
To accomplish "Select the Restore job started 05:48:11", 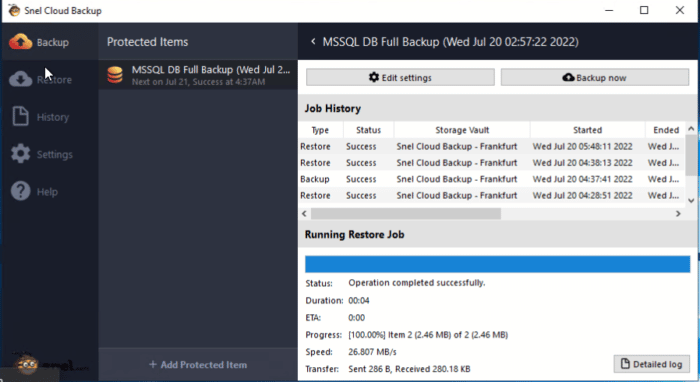I will (x=491, y=146).
